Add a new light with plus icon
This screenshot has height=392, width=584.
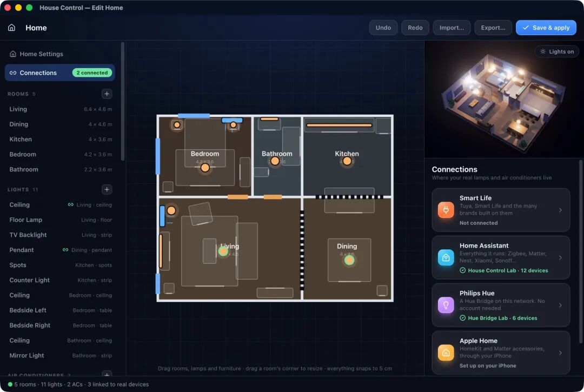pos(107,189)
